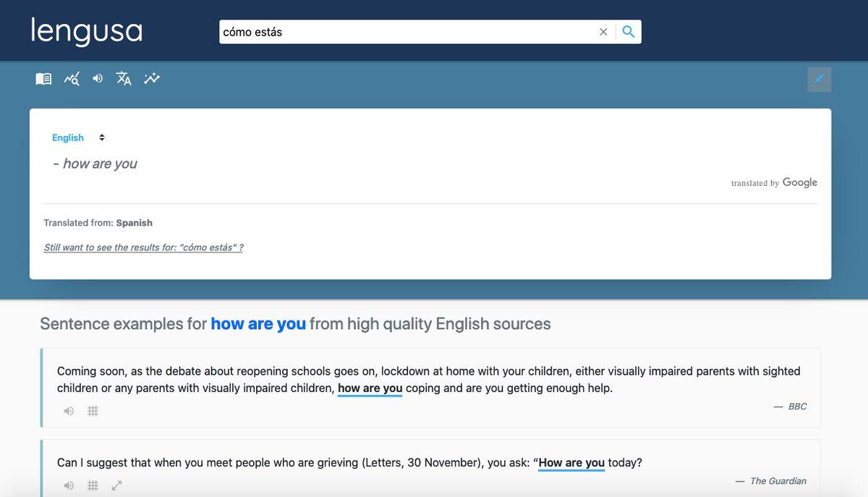
Task: Click the magnifying glass search button
Action: tap(629, 32)
